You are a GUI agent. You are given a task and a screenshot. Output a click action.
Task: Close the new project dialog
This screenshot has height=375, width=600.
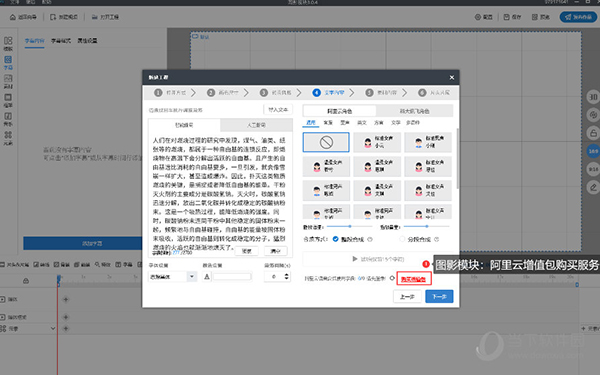click(452, 77)
